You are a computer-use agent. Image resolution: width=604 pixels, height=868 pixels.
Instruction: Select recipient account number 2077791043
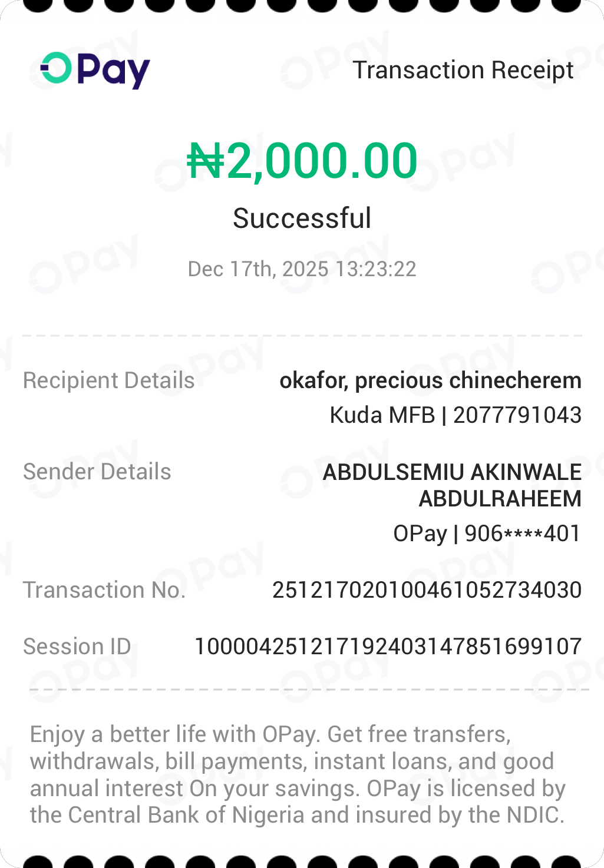517,415
